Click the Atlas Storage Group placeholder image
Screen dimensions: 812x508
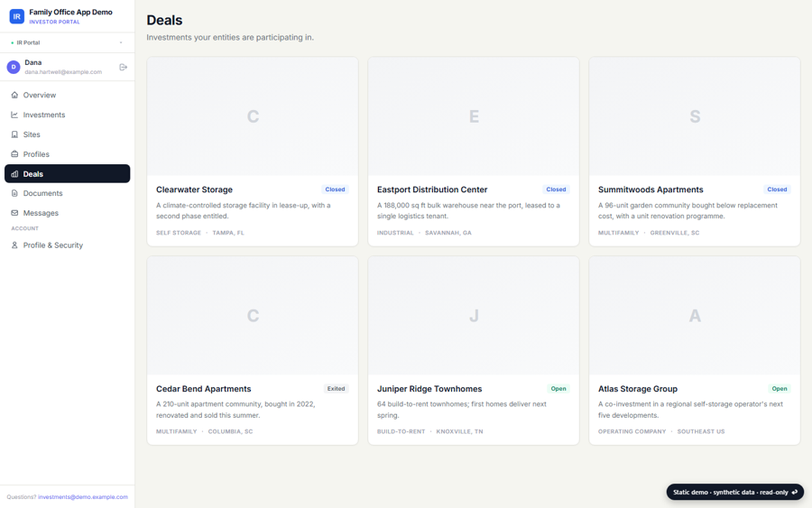click(x=695, y=316)
